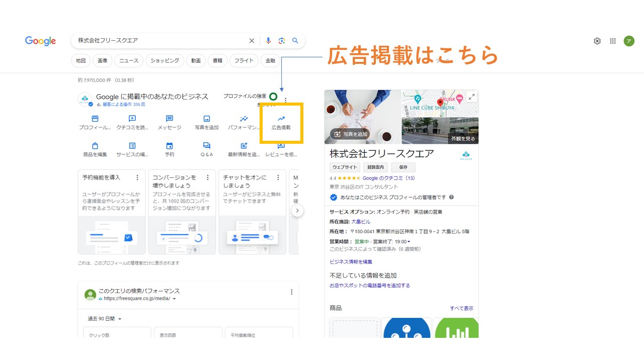This screenshot has height=362, width=644.
Task: Select the フライト search filter
Action: pos(244,61)
